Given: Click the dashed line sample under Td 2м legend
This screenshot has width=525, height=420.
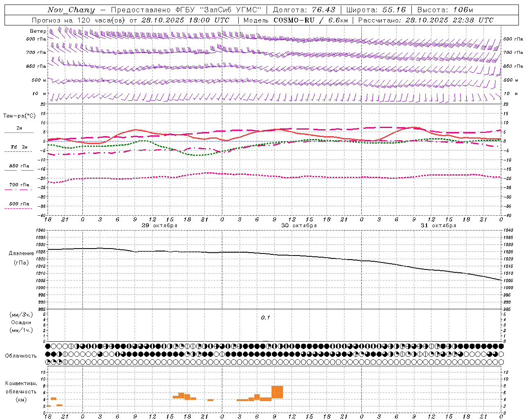Looking at the screenshot, I should [x=18, y=152].
